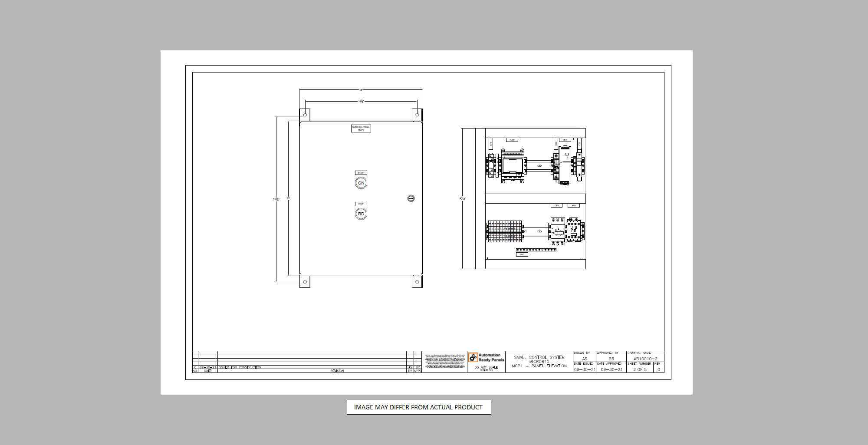Click the CONTROL PANEL MCP1 nameplate

[361, 129]
